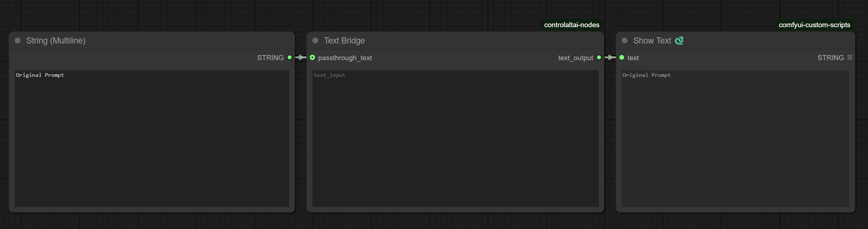Collapse the Text Bridge node via its dot
Screen dimensions: 868x229
(315, 41)
